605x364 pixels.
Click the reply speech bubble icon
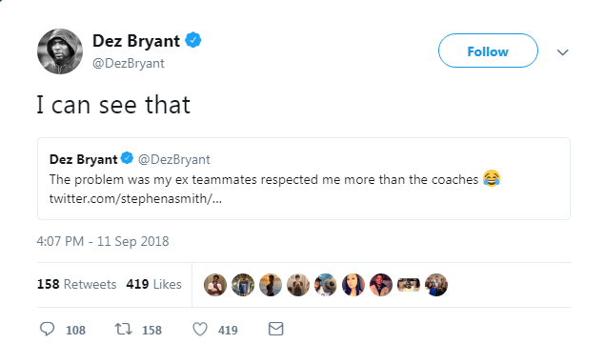(x=47, y=330)
